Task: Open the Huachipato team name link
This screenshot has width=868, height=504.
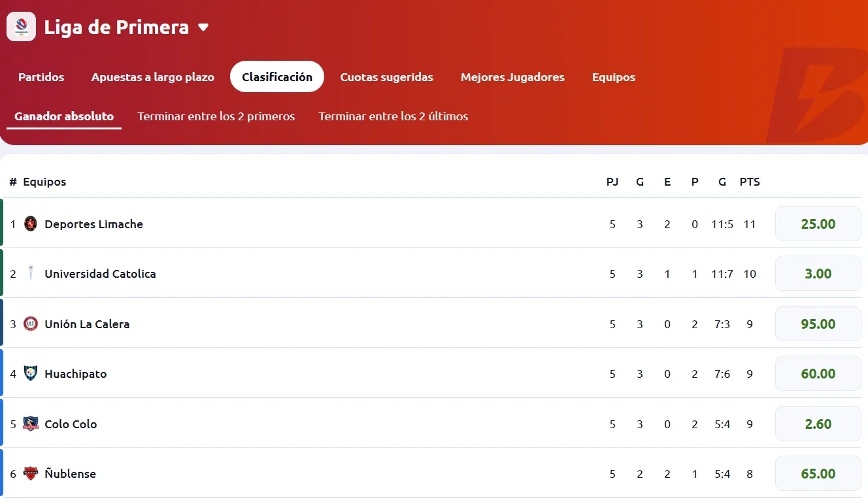Action: pyautogui.click(x=76, y=374)
